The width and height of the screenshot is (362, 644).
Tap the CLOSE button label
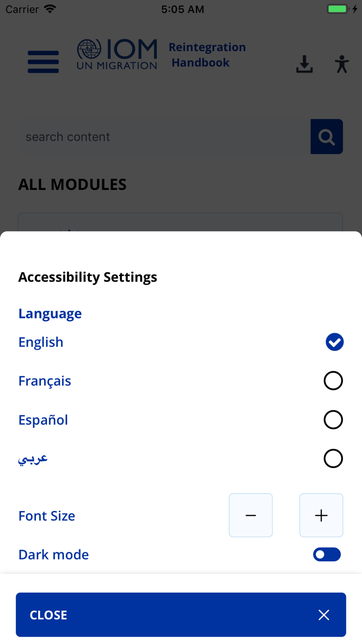click(x=49, y=615)
